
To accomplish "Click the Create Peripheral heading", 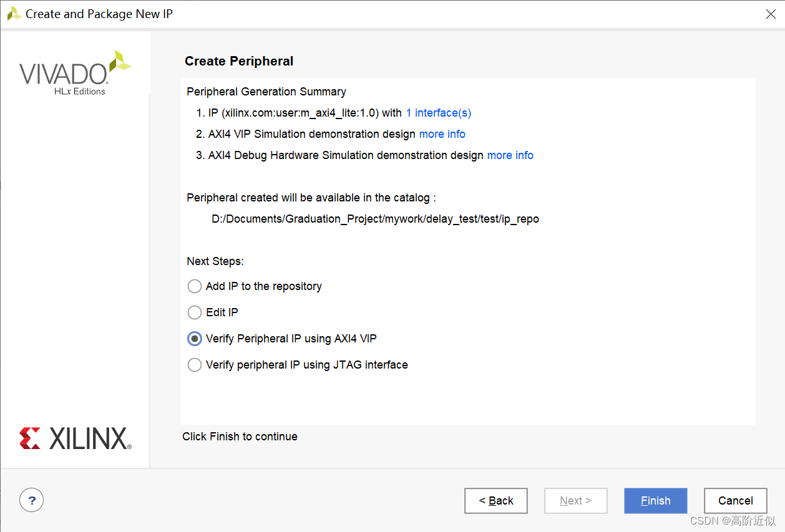I will (x=239, y=61).
